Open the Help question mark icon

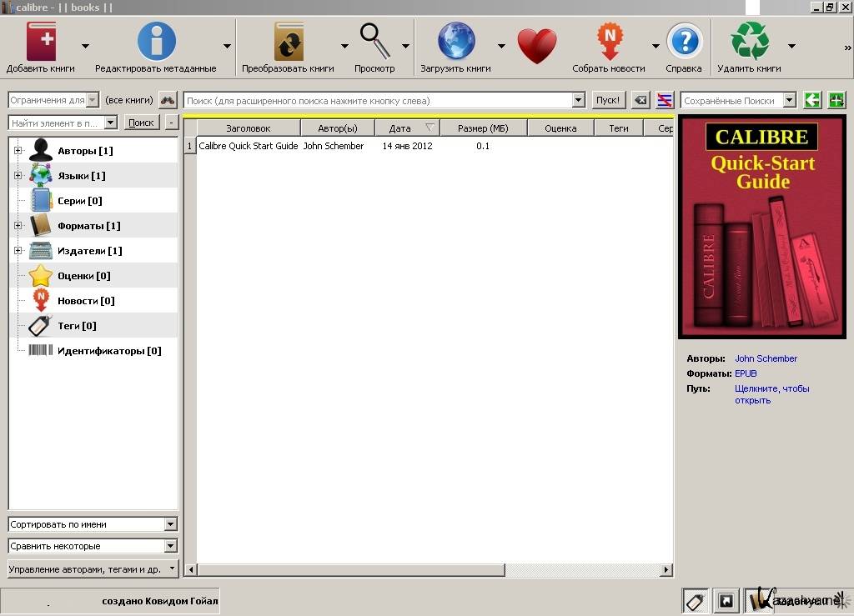click(x=684, y=42)
